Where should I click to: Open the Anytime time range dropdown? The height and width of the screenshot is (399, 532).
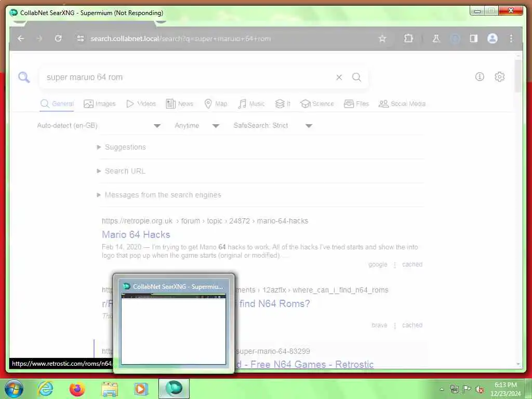(197, 126)
